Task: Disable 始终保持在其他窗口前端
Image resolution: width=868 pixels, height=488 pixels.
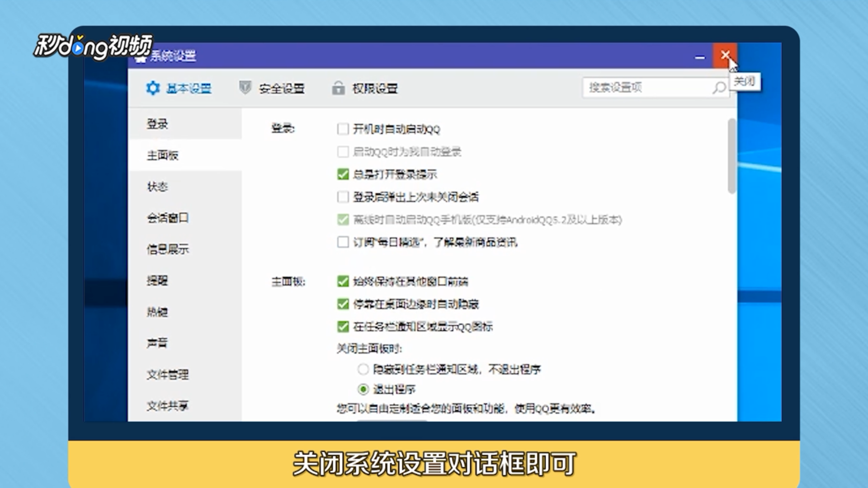Action: (342, 282)
